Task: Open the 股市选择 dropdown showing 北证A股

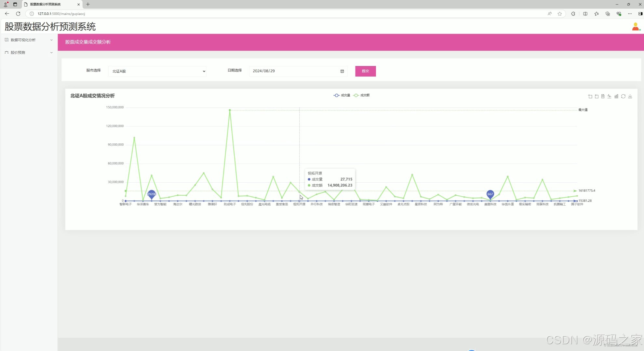Action: click(157, 71)
